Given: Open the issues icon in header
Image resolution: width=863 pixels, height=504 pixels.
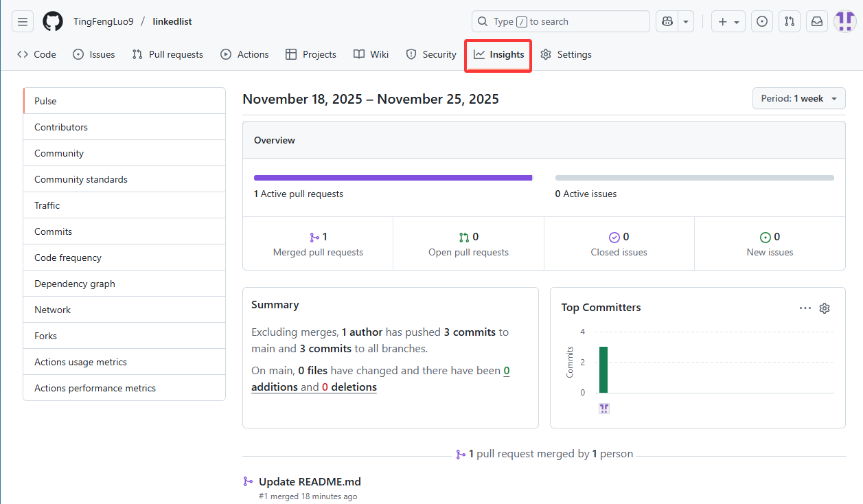Looking at the screenshot, I should (761, 21).
